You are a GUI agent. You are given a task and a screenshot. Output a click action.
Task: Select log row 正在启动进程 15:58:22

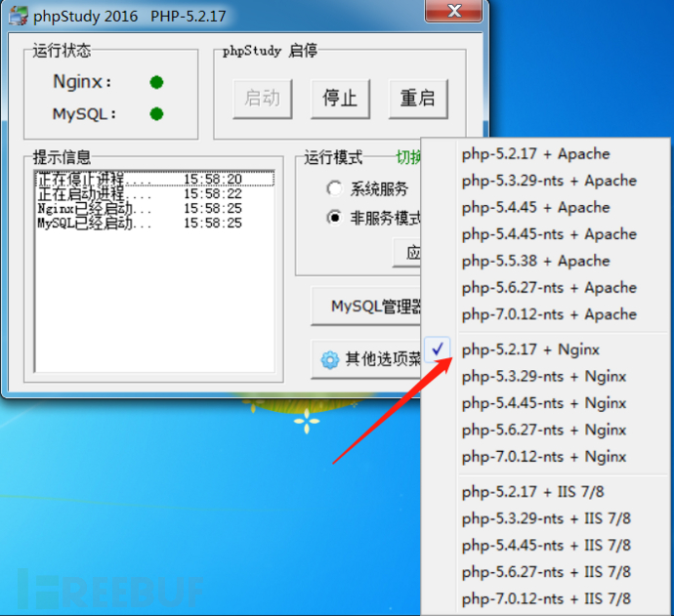[154, 193]
